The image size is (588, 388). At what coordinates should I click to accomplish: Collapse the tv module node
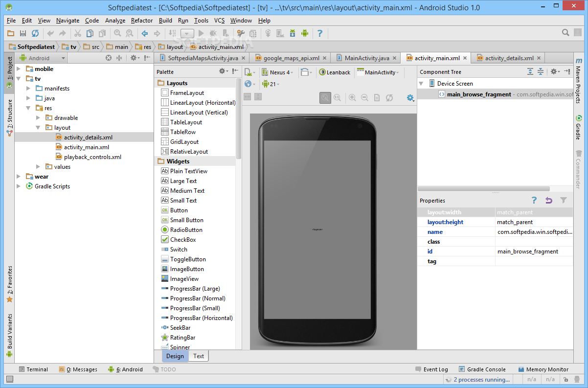click(19, 79)
